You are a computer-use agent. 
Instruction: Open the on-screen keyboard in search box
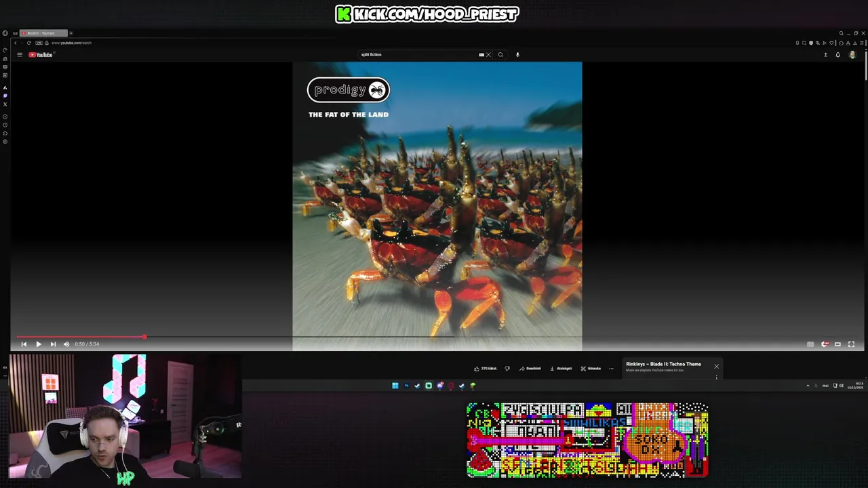pyautogui.click(x=481, y=55)
